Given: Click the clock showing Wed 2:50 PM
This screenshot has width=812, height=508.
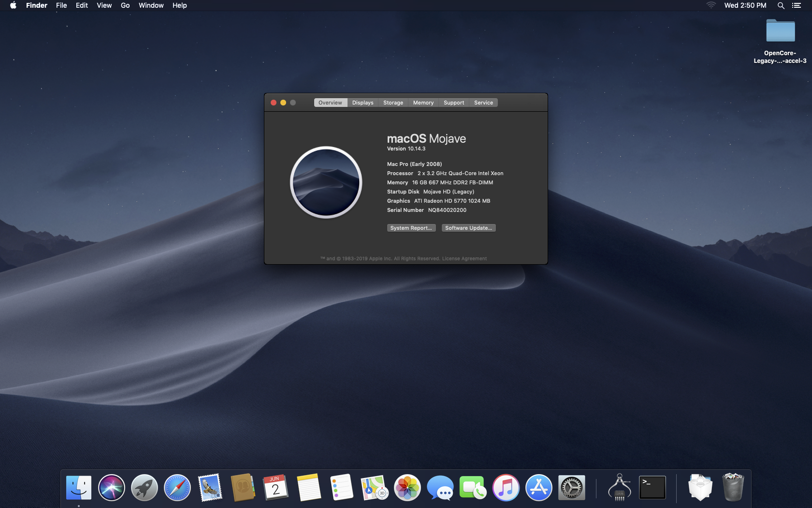Looking at the screenshot, I should click(745, 5).
